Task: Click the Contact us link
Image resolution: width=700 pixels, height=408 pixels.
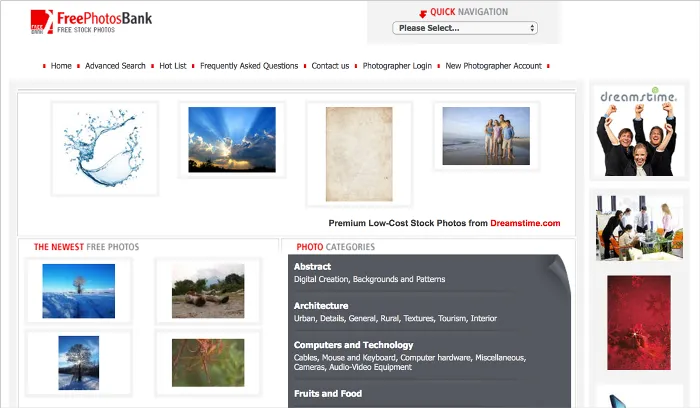Action: [x=330, y=66]
